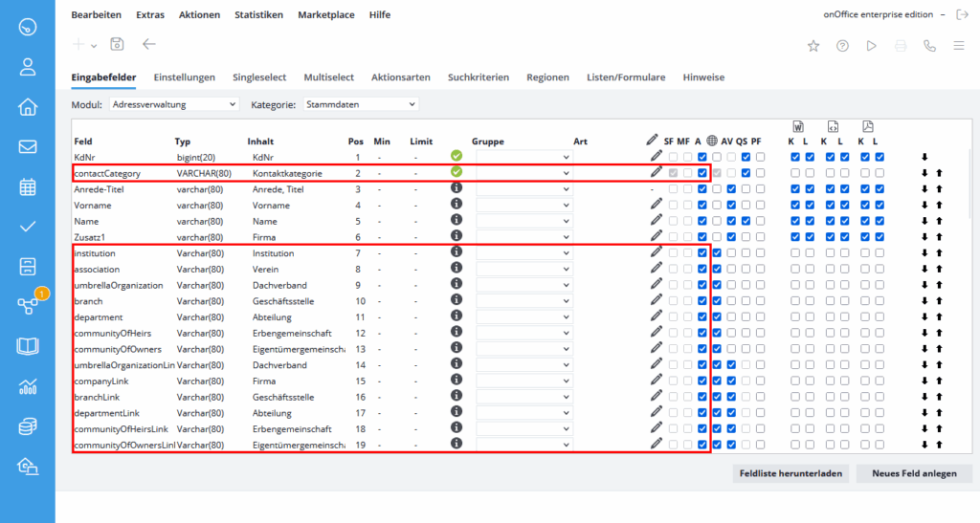Open the Modul dropdown showing Adressverwaltung
Viewport: 980px width, 523px height.
click(174, 103)
